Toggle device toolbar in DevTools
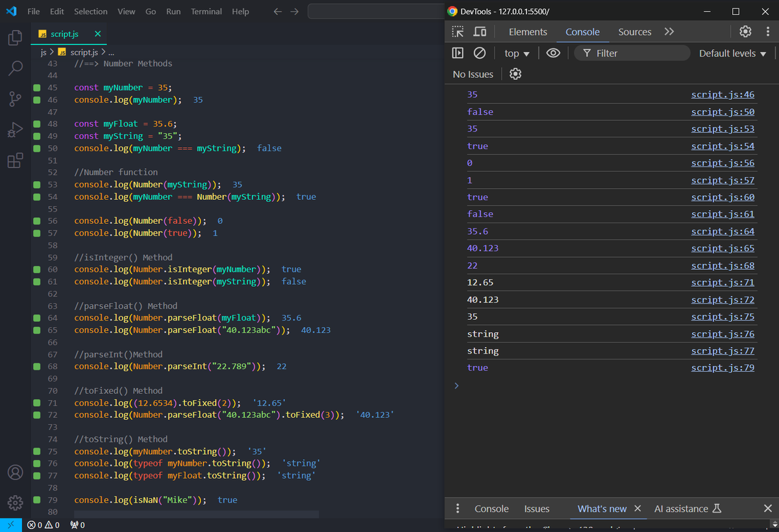The image size is (779, 532). pos(480,32)
